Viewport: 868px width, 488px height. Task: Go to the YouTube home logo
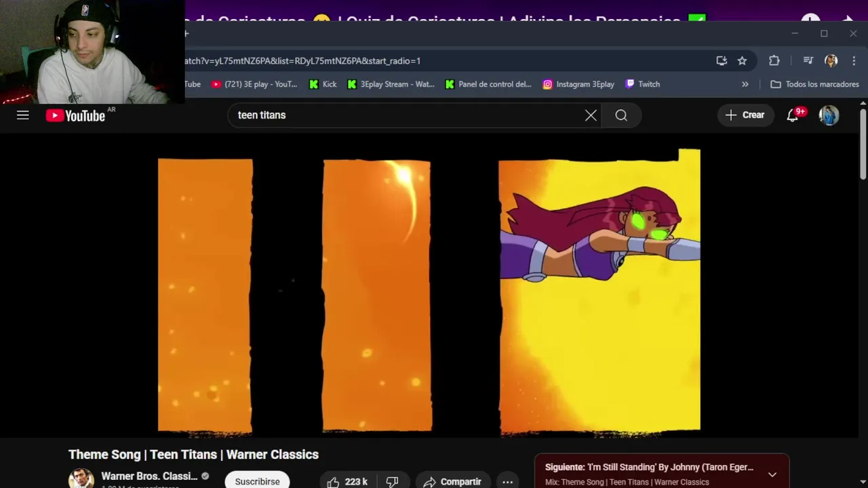point(75,116)
